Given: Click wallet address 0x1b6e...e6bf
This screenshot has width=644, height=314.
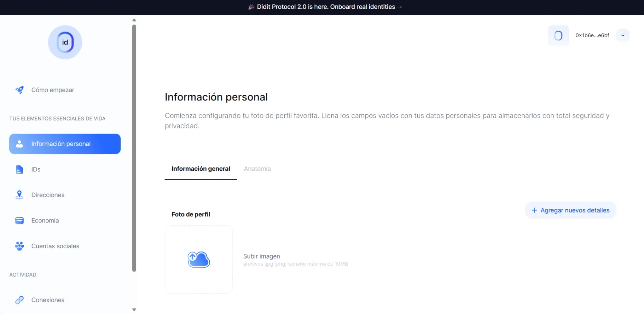Looking at the screenshot, I should [592, 35].
